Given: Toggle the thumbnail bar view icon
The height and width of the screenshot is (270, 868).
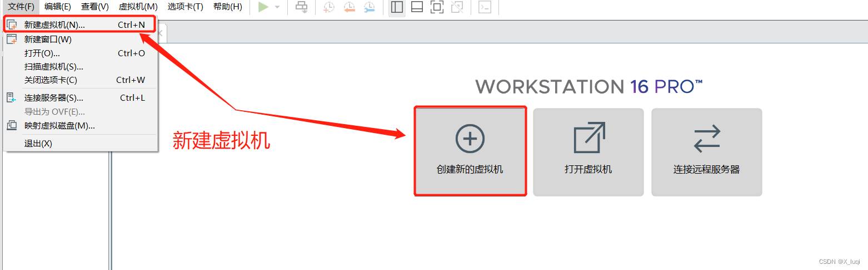Looking at the screenshot, I should 417,7.
